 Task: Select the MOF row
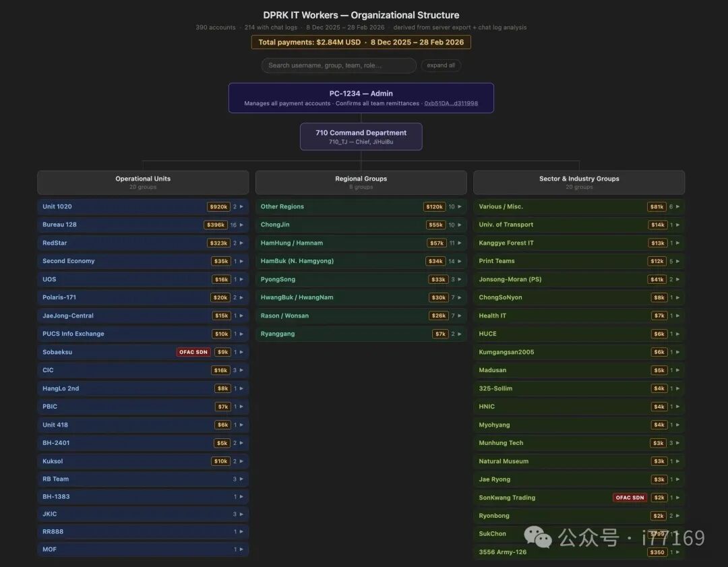pyautogui.click(x=143, y=549)
